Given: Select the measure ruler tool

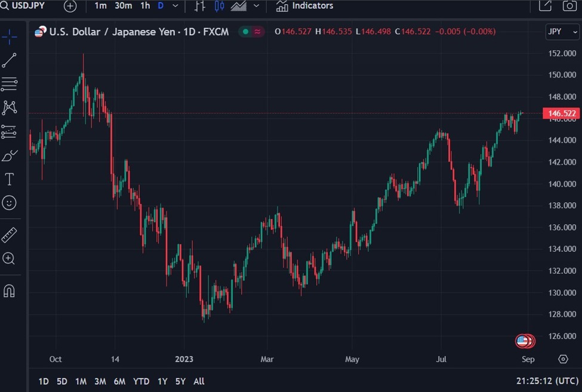Looking at the screenshot, I should coord(10,234).
